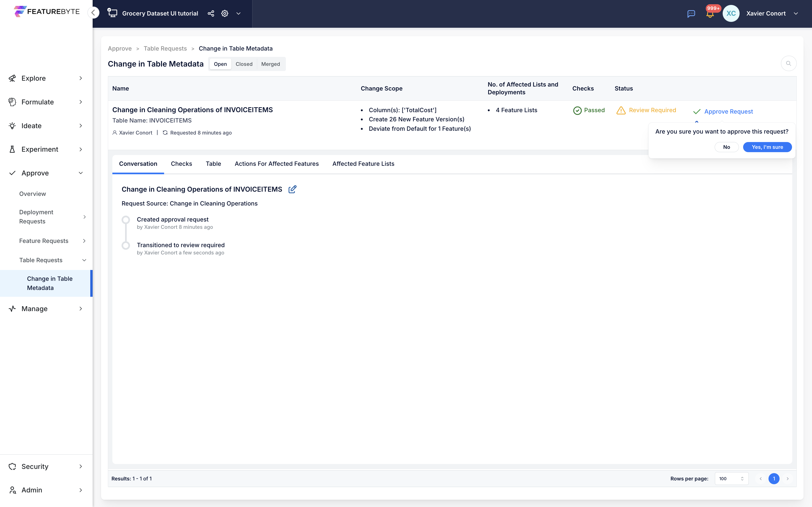Select the Closed filter toggle
This screenshot has width=812, height=507.
[244, 64]
